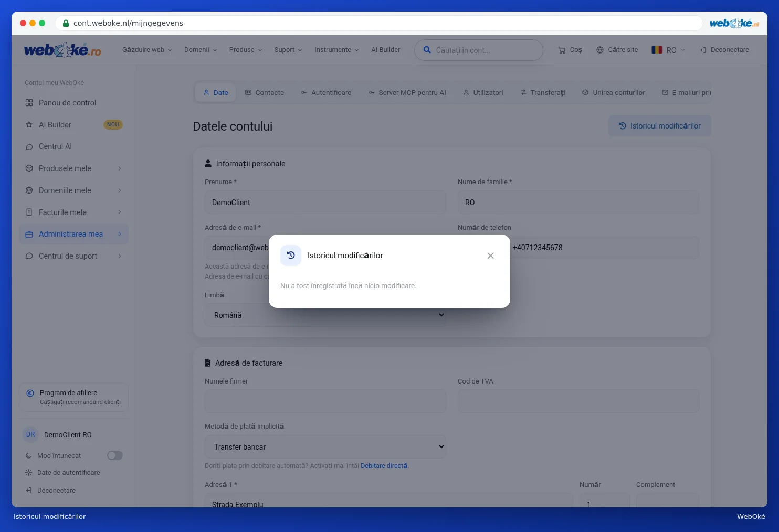Click the Prenume input field
Viewport: 779px width, 532px height.
click(x=325, y=203)
